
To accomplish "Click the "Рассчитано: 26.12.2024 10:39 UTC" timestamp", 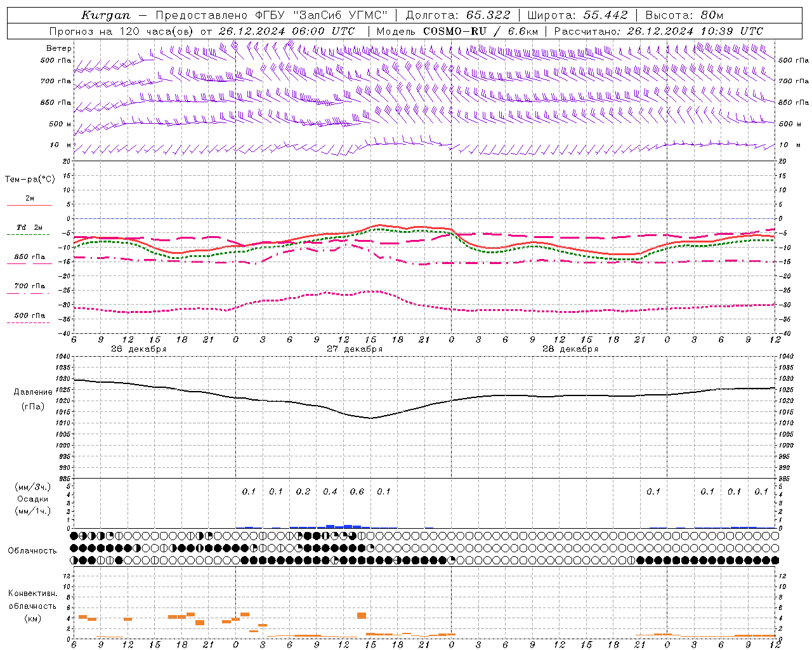I will pos(658,31).
